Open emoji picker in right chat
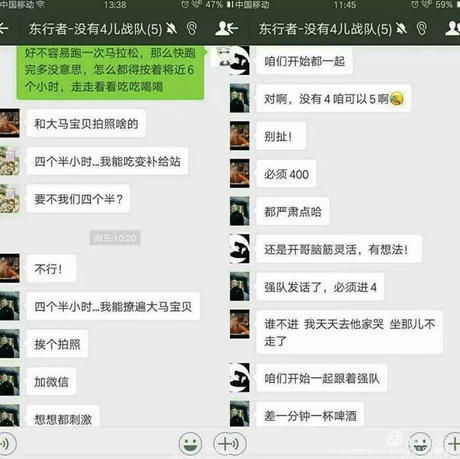 420,444
